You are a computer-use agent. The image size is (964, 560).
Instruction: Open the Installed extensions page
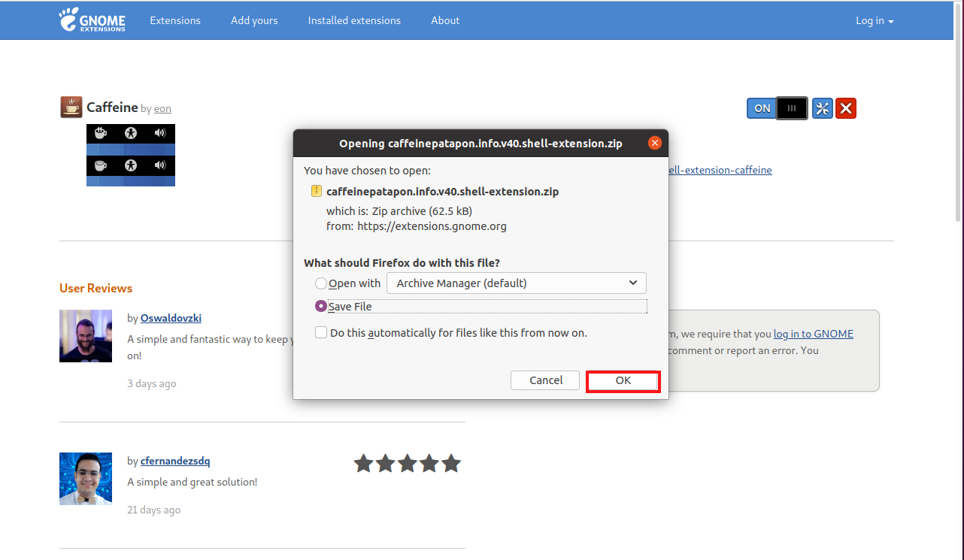354,20
